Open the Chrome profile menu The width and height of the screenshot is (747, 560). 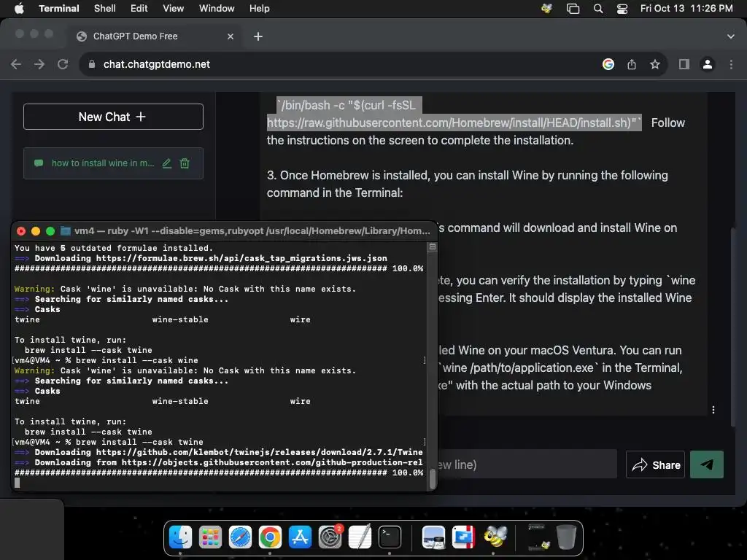[708, 64]
